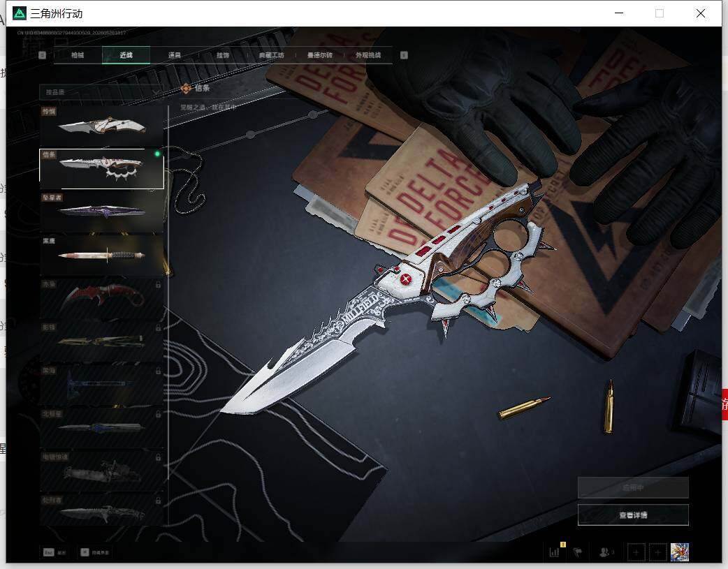Select the locked 北极星 knife skin

pyautogui.click(x=102, y=428)
